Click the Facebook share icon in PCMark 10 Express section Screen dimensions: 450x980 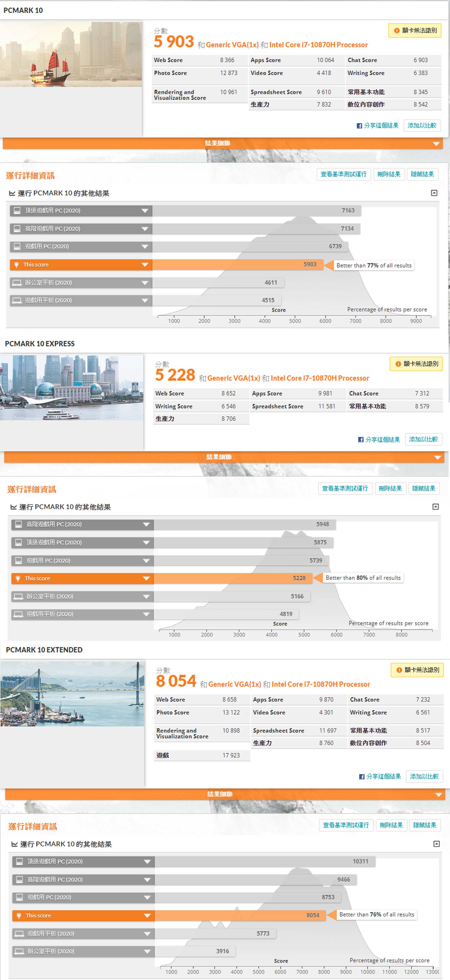coord(361,440)
